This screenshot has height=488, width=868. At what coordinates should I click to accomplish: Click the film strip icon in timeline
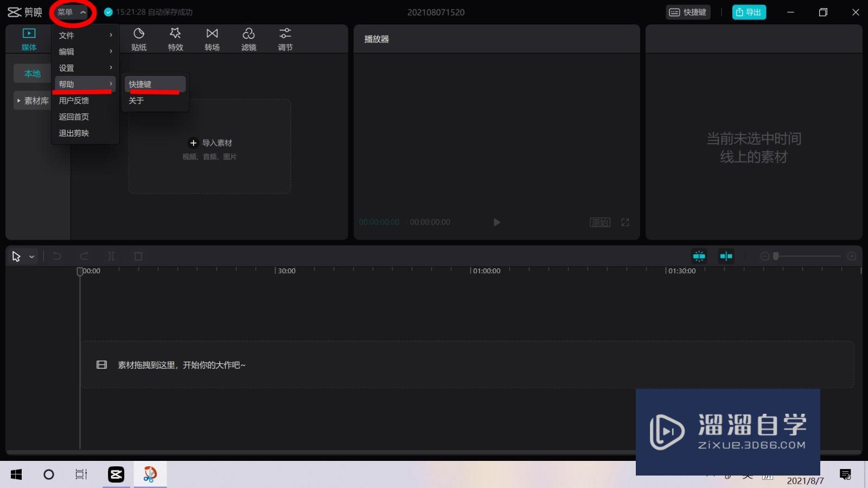101,365
